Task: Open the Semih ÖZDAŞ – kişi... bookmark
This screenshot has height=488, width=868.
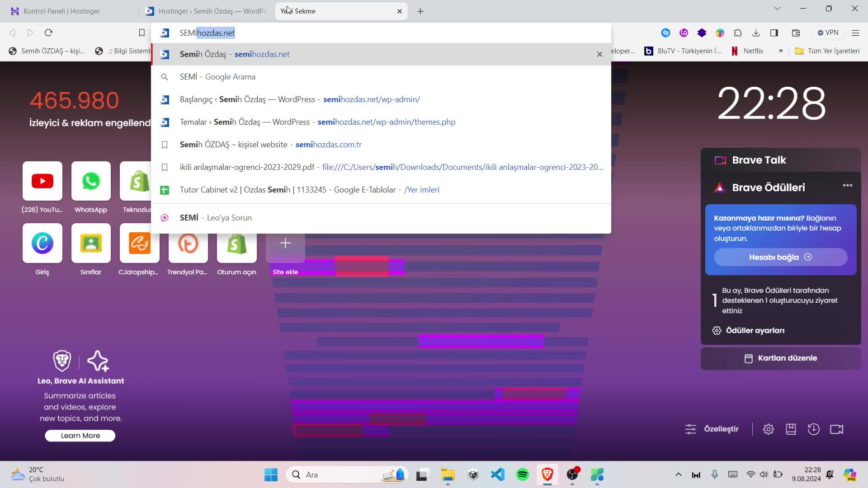Action: pos(47,51)
